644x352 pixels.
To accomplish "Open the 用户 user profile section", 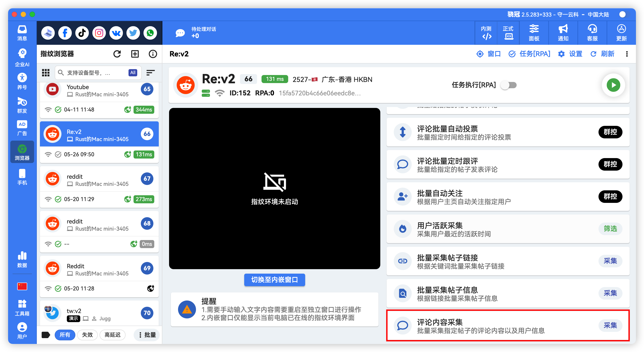I will coord(22,331).
